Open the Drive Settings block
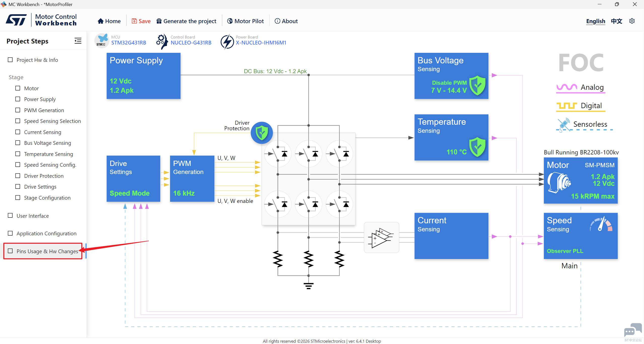 click(133, 179)
